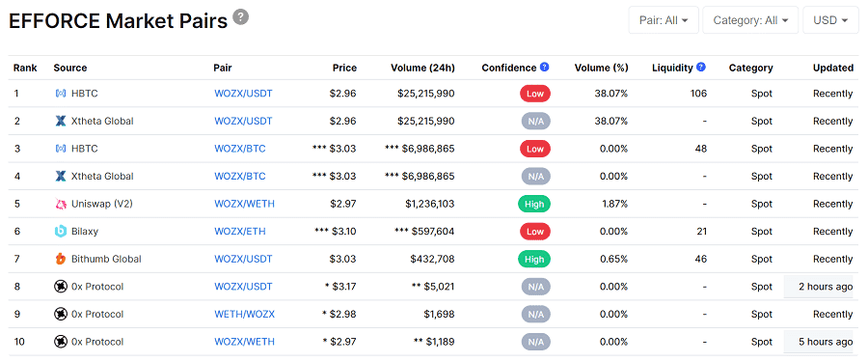Click the Low confidence badge for Bilaxy
The image size is (868, 362).
pos(534,231)
